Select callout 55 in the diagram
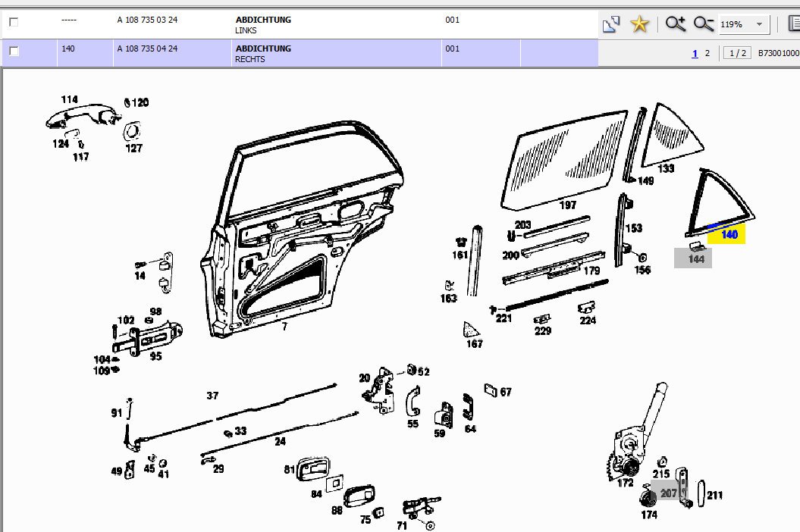 coord(413,424)
